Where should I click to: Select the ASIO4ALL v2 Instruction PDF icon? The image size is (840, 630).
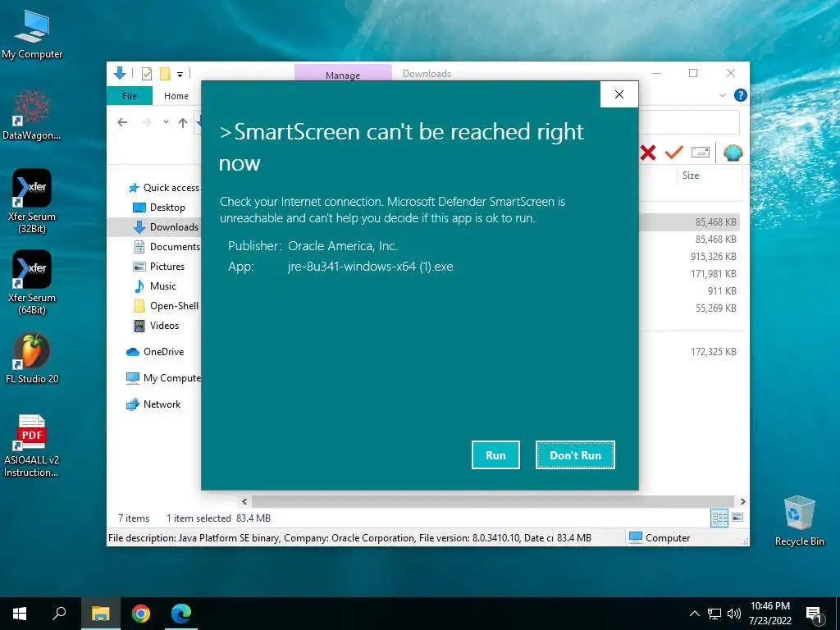pos(32,445)
